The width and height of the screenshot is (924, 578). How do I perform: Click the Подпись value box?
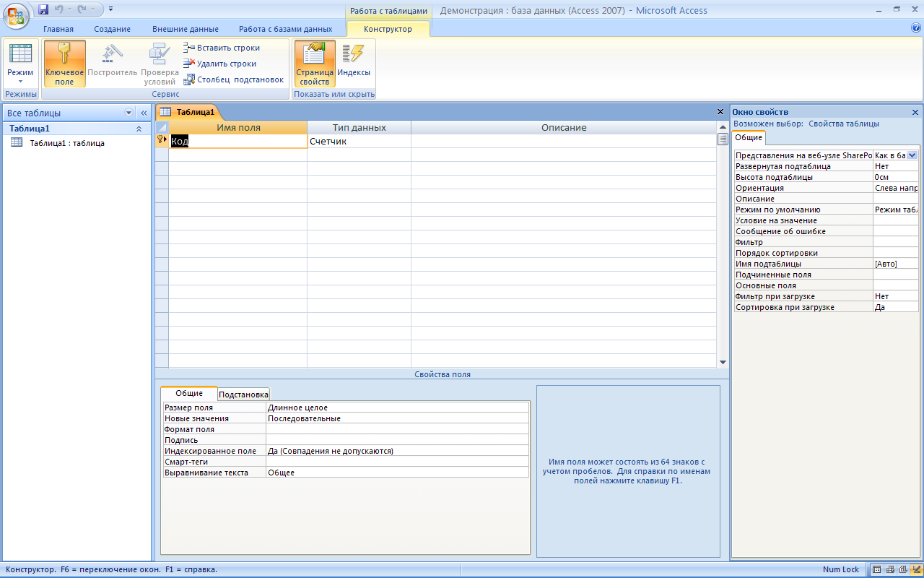397,440
